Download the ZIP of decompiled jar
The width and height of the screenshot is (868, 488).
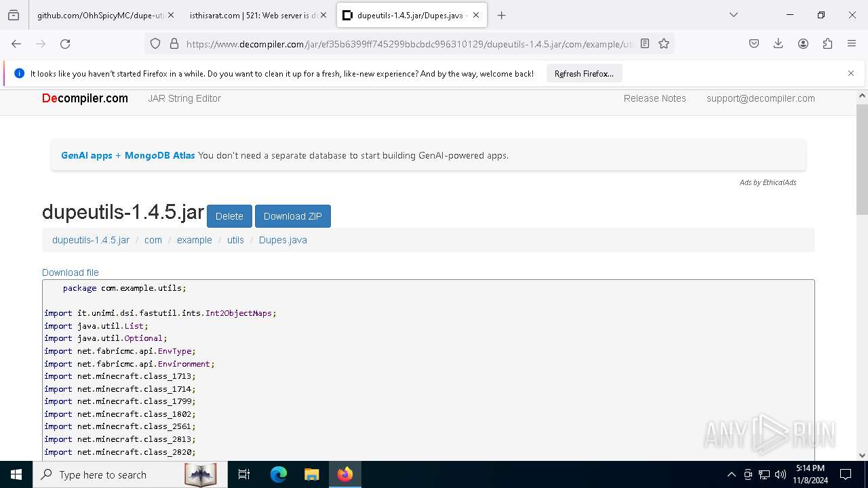tap(293, 216)
